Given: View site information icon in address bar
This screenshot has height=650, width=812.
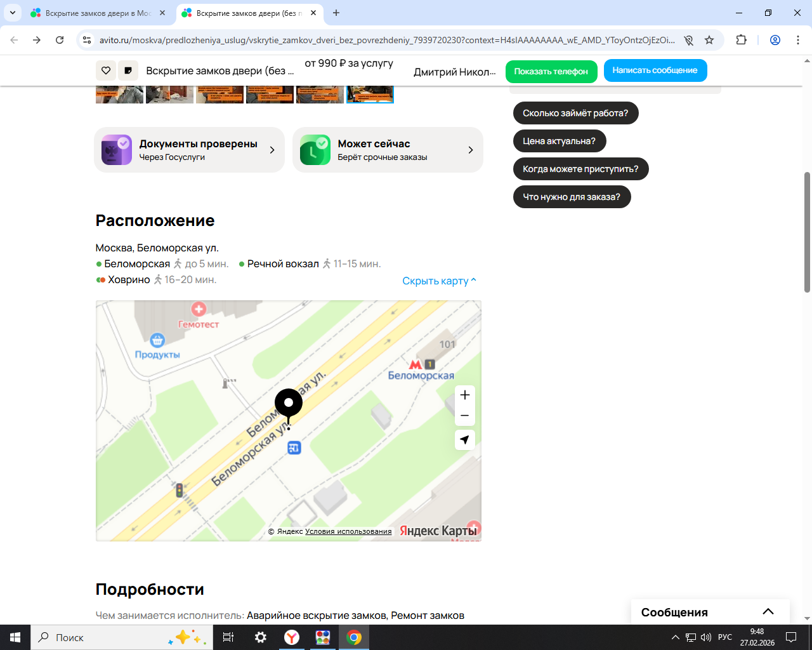Looking at the screenshot, I should (87, 40).
